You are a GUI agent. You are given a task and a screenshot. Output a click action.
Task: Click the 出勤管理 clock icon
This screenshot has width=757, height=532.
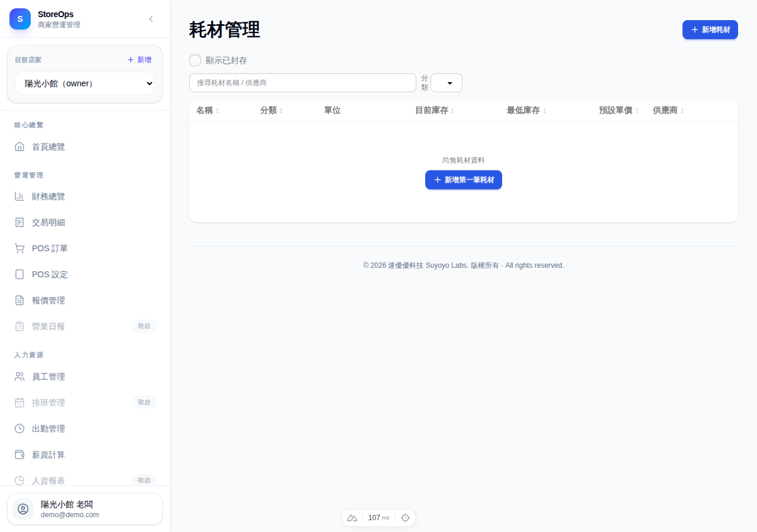(x=20, y=429)
